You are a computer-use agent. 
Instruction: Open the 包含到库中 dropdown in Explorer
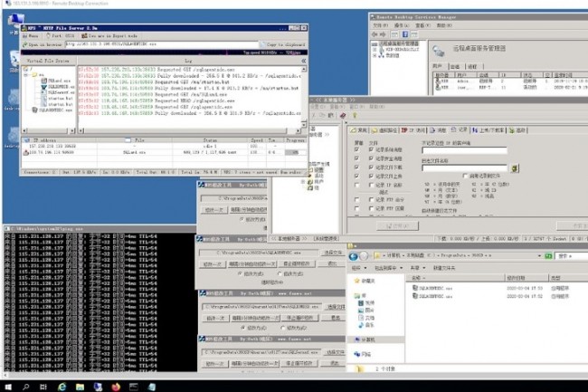(x=388, y=268)
